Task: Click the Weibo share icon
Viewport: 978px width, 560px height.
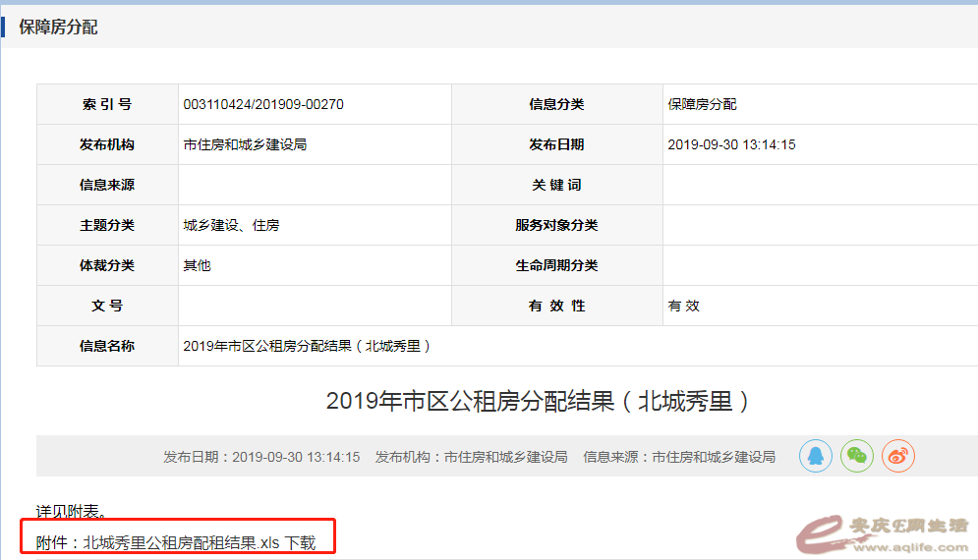Action: pyautogui.click(x=897, y=456)
